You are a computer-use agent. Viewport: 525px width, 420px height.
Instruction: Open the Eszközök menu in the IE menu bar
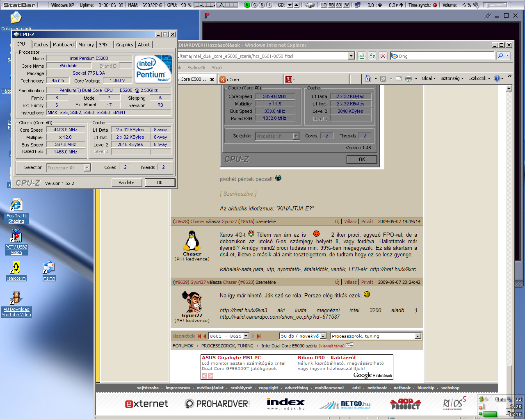[196, 68]
